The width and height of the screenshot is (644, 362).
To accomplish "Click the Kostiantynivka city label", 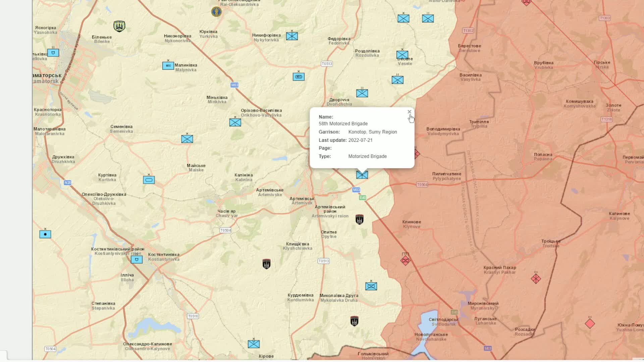I will pyautogui.click(x=164, y=257).
